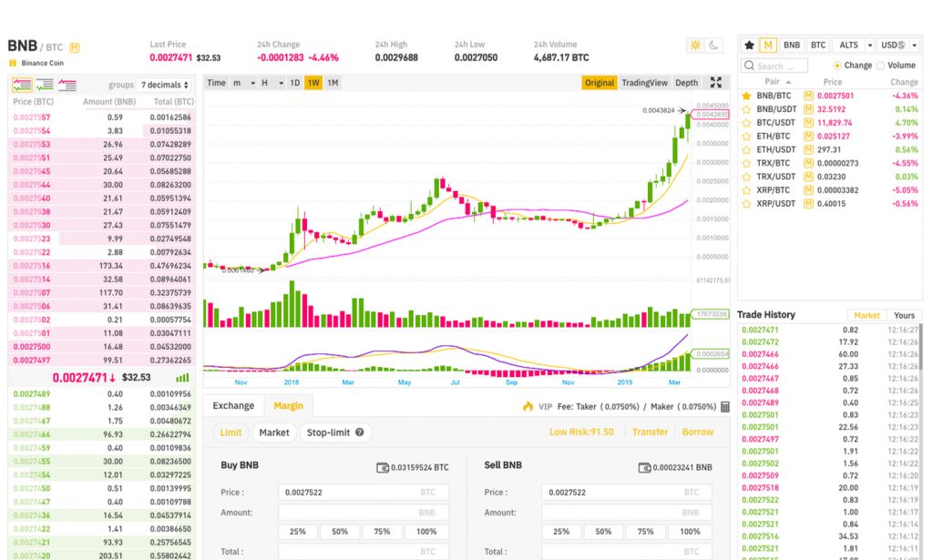The image size is (933, 560).
Task: Show combined buy and sell order book view
Action: 22,85
